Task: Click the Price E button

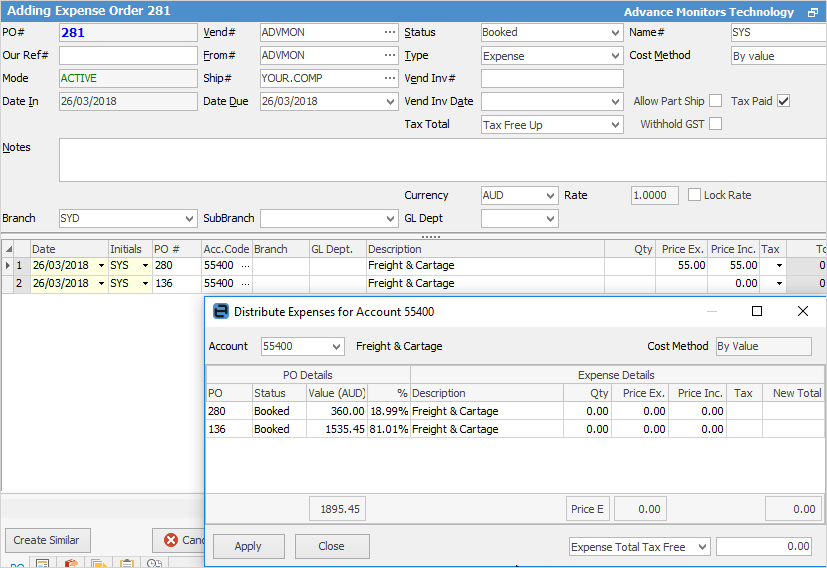Action: (x=587, y=509)
